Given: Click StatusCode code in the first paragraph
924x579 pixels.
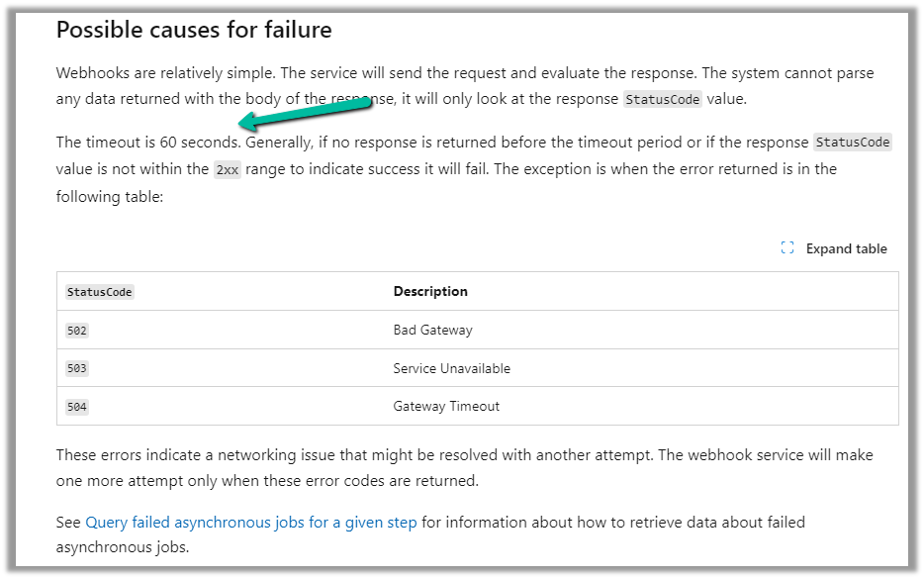Looking at the screenshot, I should pos(663,99).
